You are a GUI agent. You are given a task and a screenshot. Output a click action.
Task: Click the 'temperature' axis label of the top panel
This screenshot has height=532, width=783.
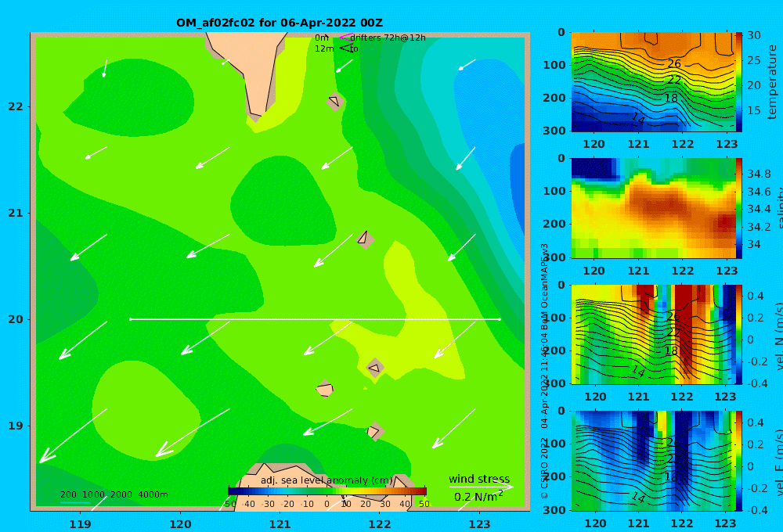coord(772,82)
